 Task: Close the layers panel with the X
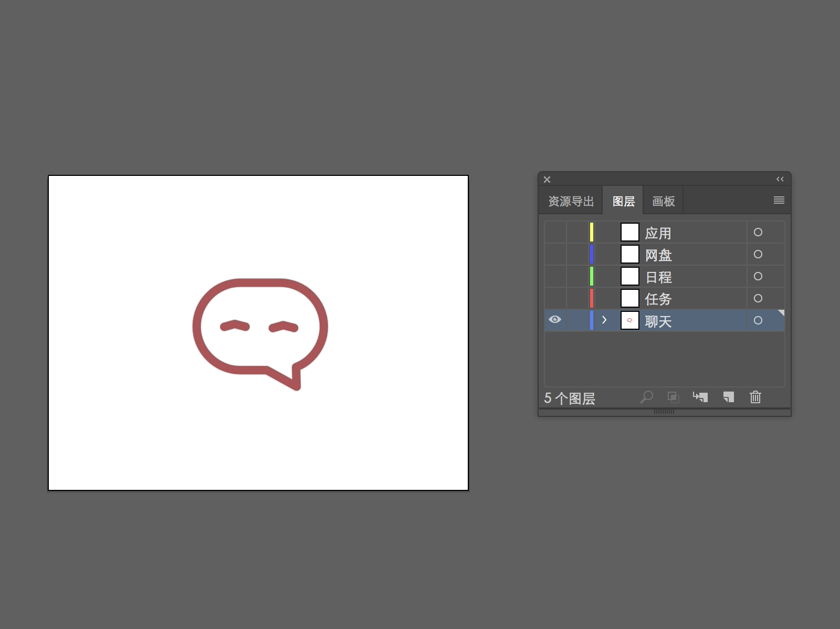(547, 180)
